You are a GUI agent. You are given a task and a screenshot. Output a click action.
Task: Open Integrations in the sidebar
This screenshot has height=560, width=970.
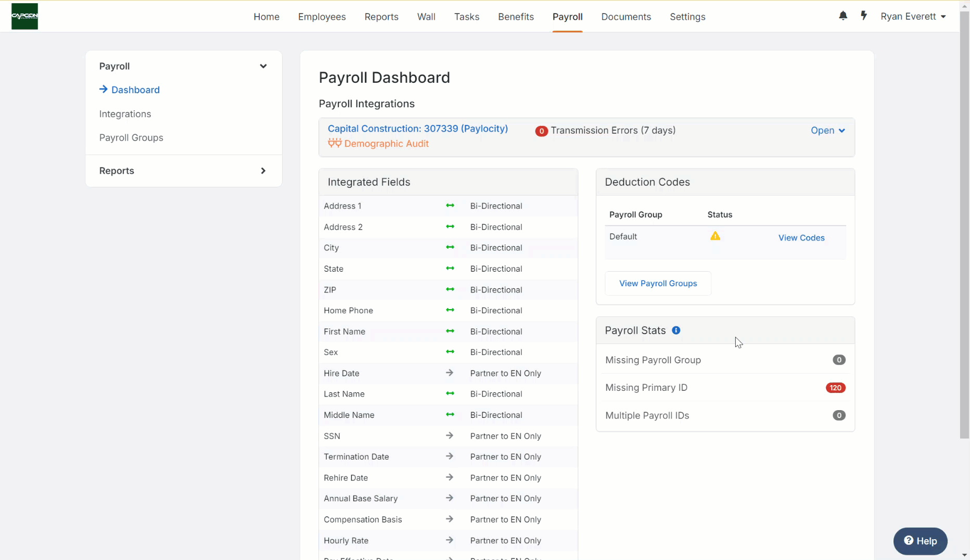click(125, 114)
